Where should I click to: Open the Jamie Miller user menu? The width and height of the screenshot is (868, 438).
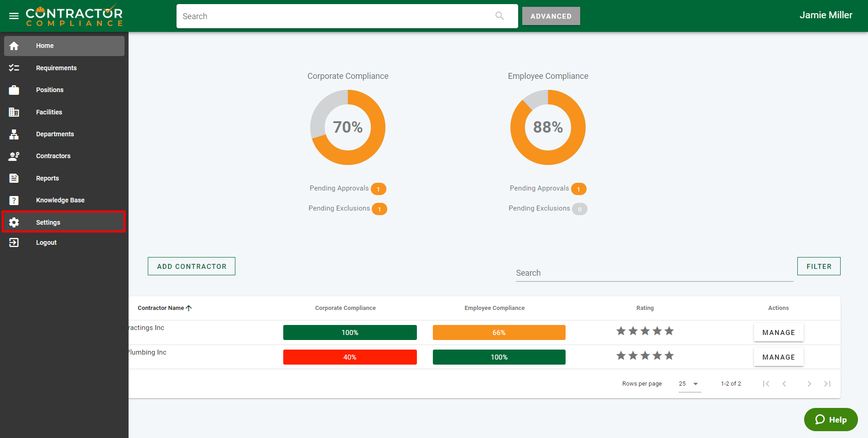826,15
